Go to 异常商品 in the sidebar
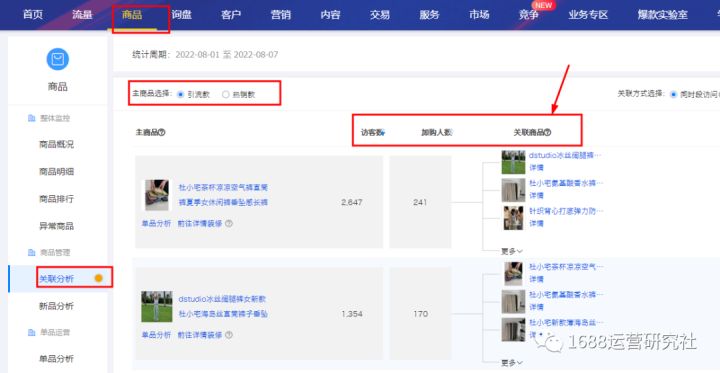720x373 pixels. click(x=56, y=226)
